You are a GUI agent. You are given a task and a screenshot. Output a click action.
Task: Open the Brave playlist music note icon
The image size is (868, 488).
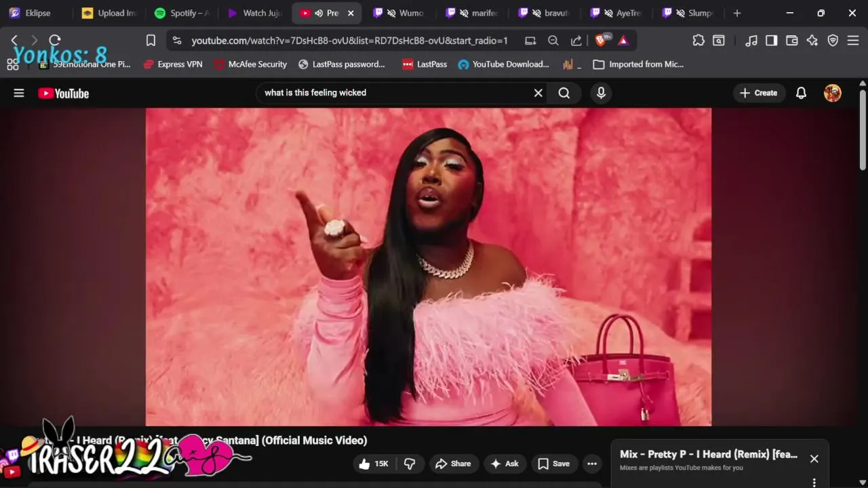click(x=751, y=41)
